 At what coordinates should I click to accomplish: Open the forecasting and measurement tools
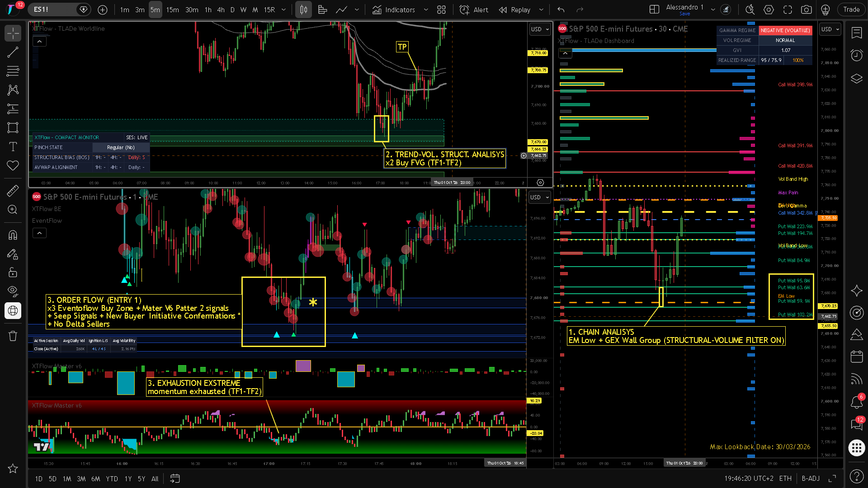pyautogui.click(x=13, y=108)
